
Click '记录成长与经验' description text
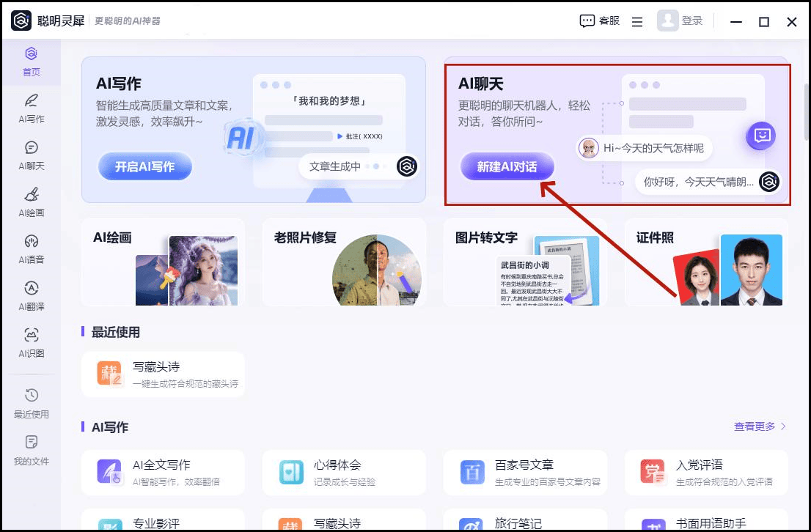coord(345,482)
